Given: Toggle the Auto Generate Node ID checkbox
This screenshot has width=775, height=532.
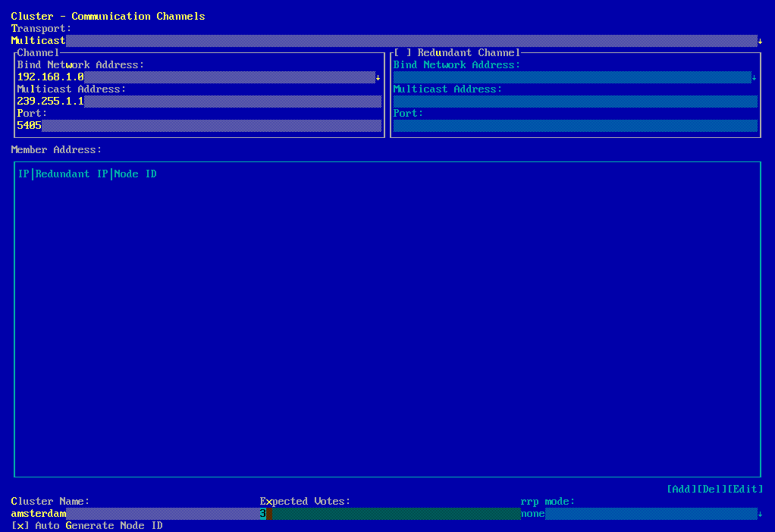Looking at the screenshot, I should (x=20, y=526).
